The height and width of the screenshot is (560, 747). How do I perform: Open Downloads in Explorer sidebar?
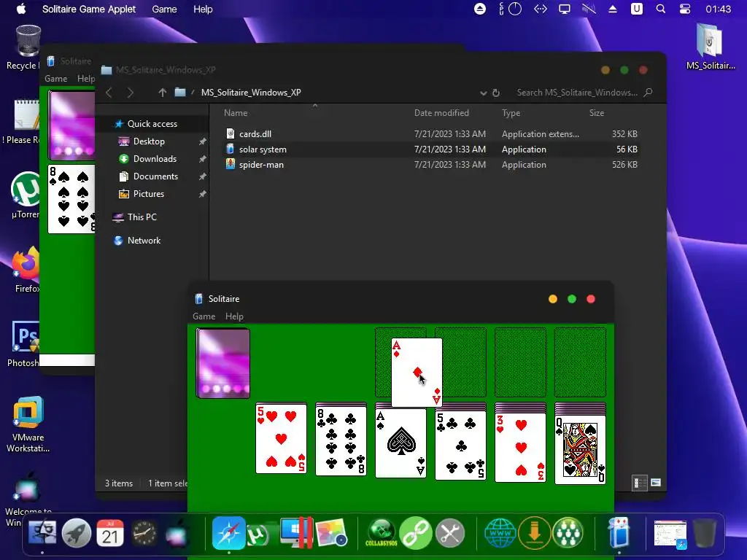[155, 158]
